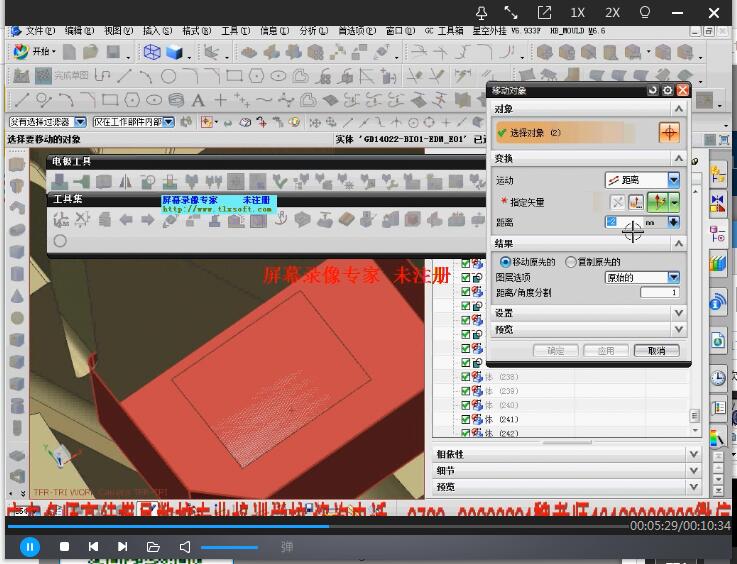The height and width of the screenshot is (564, 737).
Task: Open the 插入 (Insert) menu
Action: pos(157,31)
